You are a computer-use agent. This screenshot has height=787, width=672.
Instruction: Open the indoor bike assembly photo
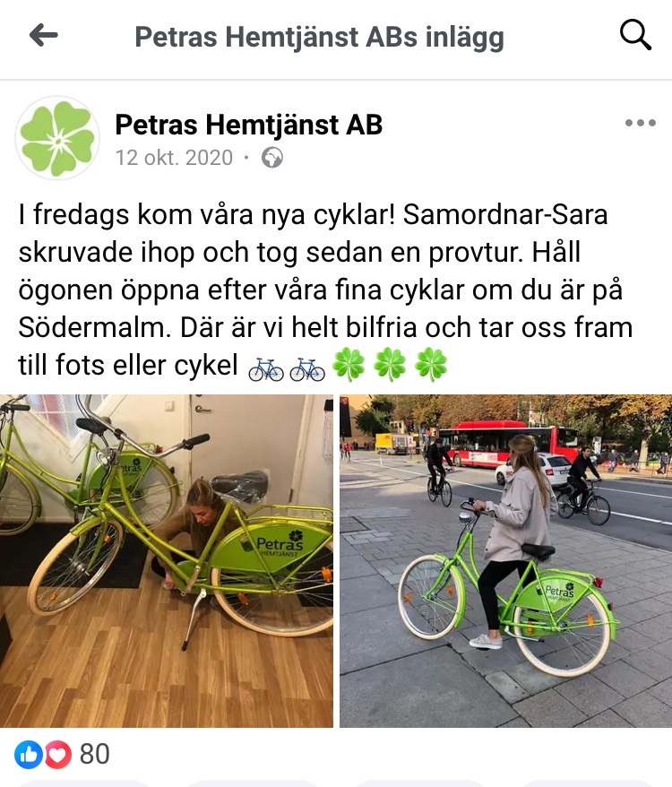[x=166, y=560]
